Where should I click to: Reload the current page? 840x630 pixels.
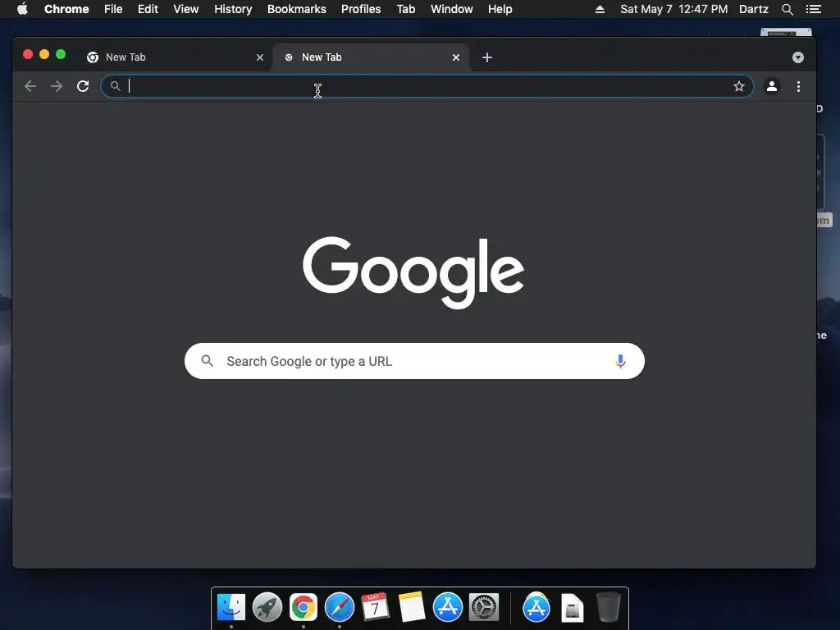pyautogui.click(x=83, y=86)
